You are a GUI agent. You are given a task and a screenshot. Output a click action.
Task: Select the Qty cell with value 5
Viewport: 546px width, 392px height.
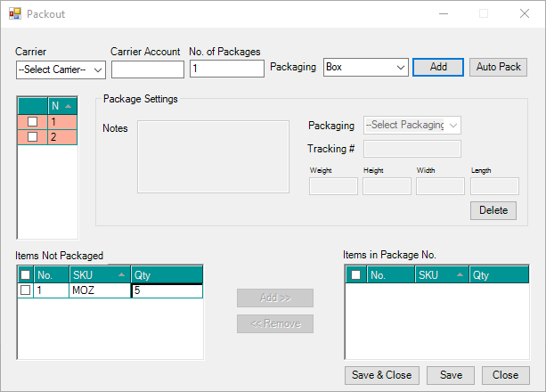click(167, 290)
